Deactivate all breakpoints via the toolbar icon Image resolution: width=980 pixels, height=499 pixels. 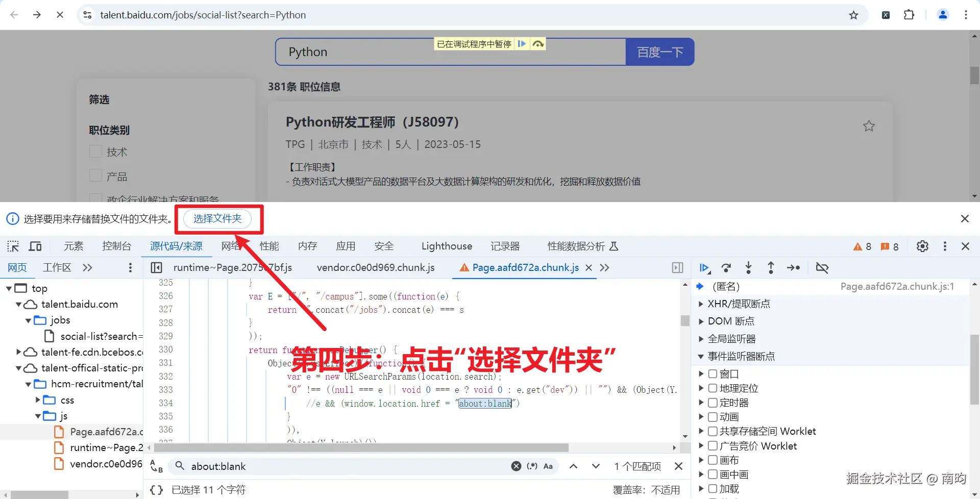click(822, 267)
